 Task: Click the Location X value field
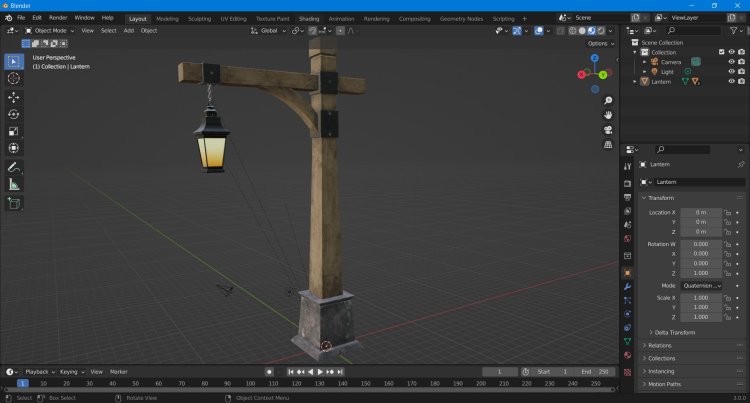(x=700, y=212)
